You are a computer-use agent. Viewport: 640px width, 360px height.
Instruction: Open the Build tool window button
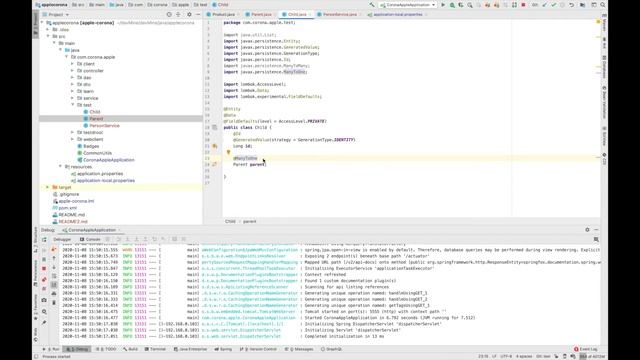pyautogui.click(x=131, y=349)
